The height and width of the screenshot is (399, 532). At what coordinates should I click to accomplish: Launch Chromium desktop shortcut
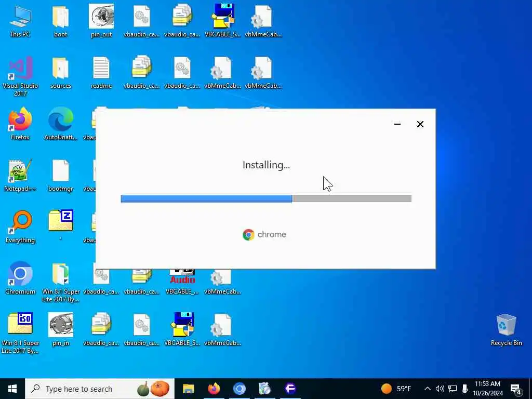click(20, 278)
